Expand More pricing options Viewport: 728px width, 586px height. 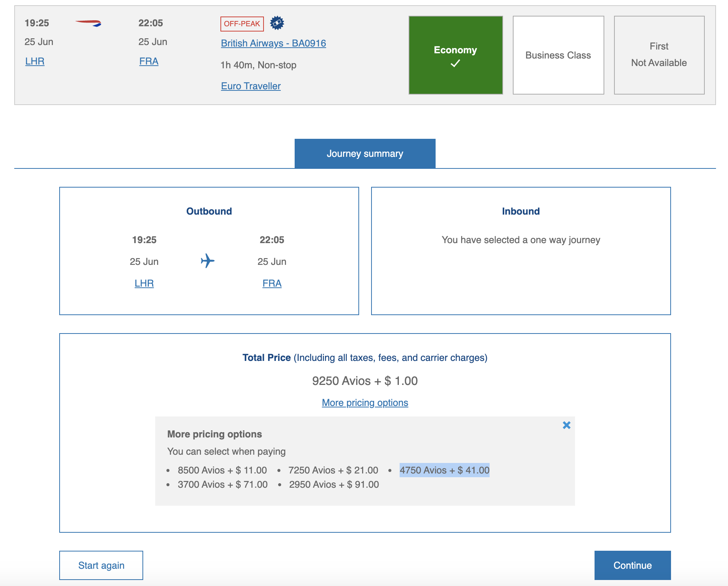coord(364,402)
